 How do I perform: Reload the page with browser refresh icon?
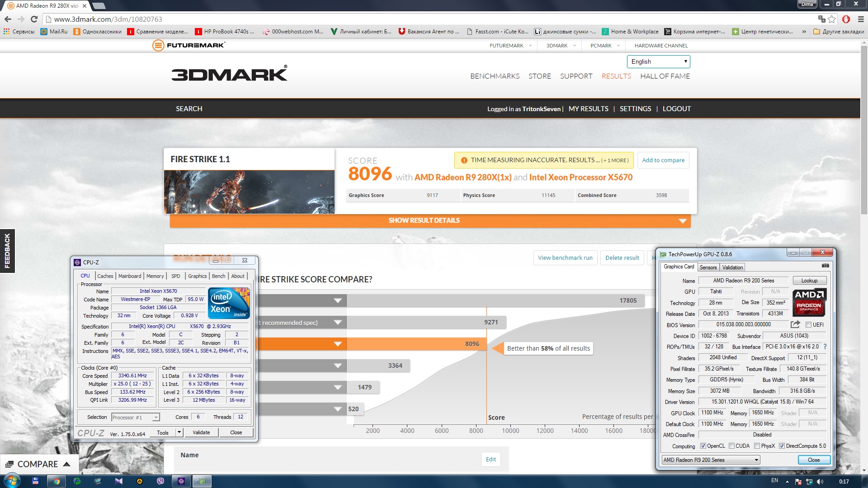pyautogui.click(x=34, y=19)
